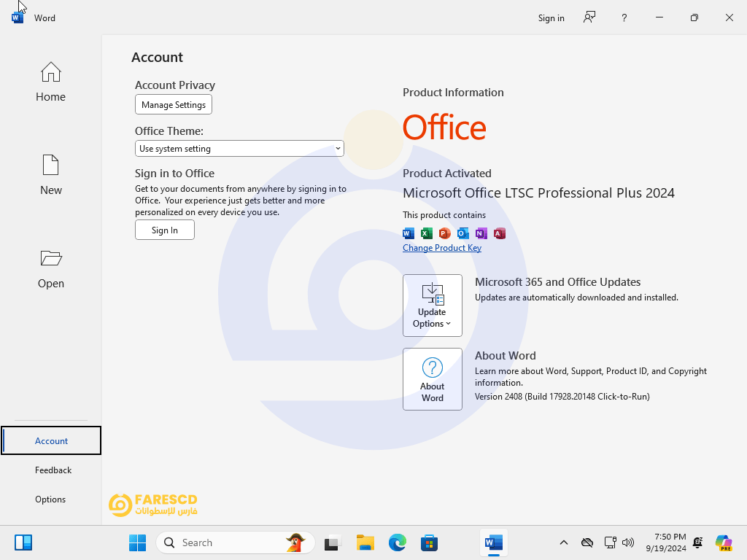Switch to the Account tab
747x560 pixels.
point(51,440)
